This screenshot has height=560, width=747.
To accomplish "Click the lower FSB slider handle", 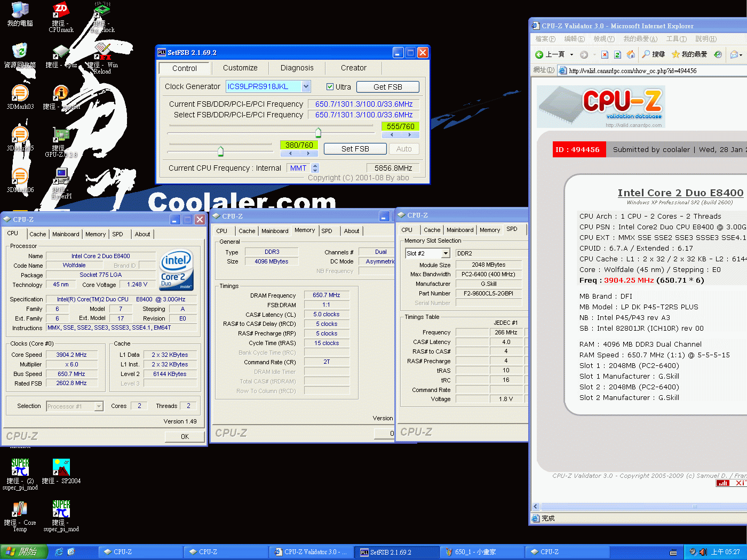I will 220,151.
